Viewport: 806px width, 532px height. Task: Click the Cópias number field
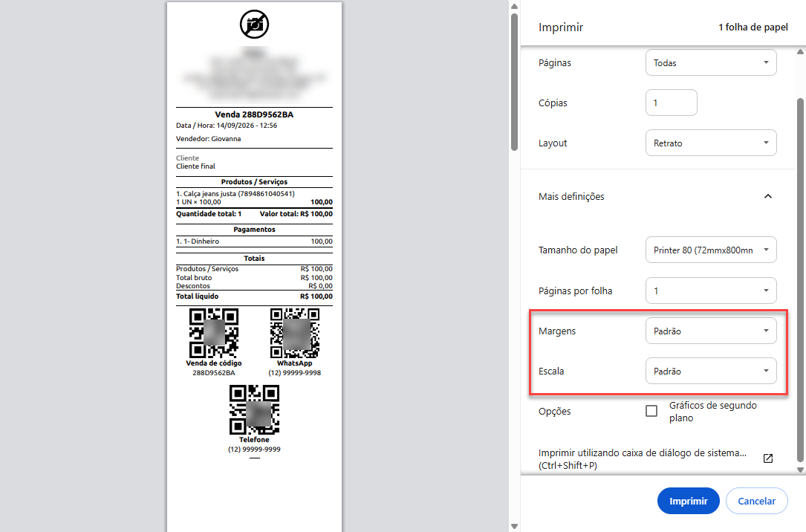672,103
